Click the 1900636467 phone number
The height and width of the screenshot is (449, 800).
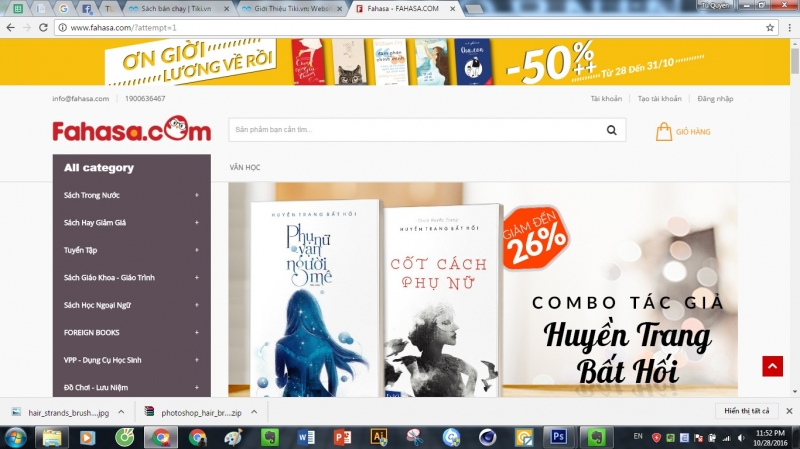[145, 98]
